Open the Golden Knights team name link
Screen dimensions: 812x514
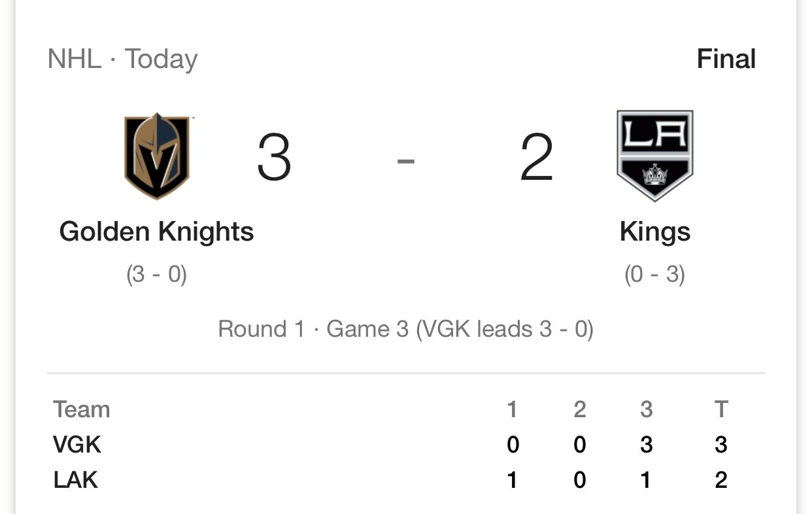point(156,231)
